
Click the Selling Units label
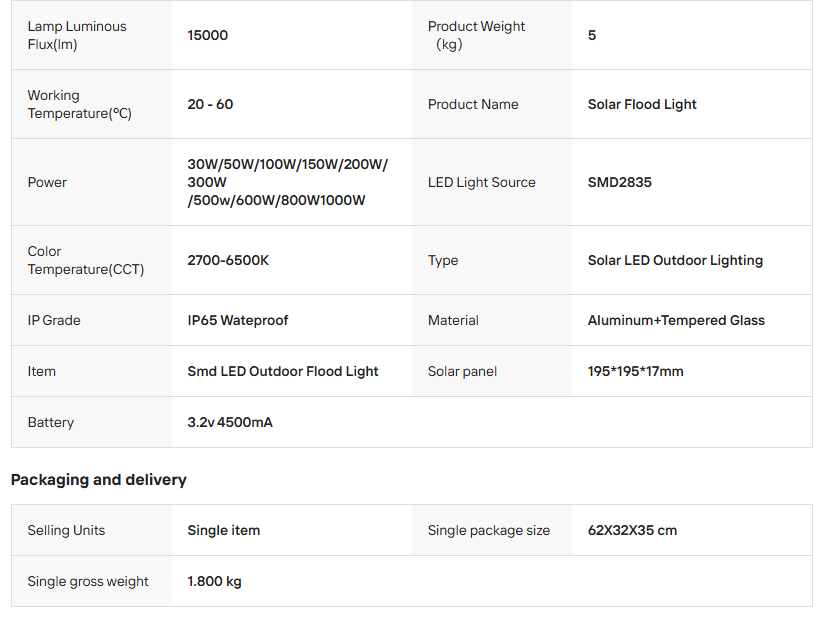pos(66,530)
